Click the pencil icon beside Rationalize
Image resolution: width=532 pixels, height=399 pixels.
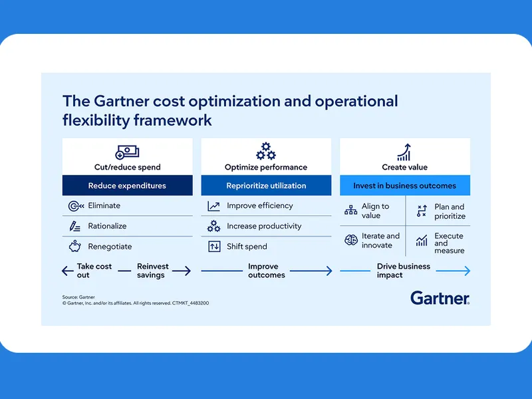click(74, 226)
